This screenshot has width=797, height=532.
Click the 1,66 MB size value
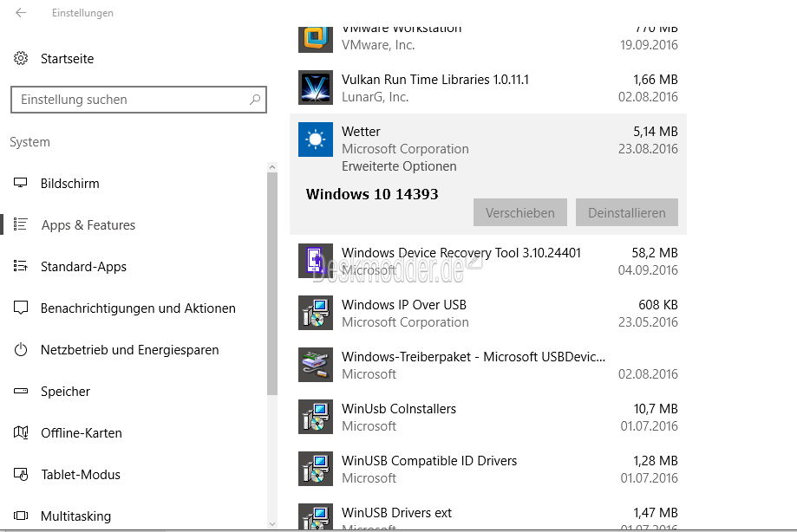(655, 79)
